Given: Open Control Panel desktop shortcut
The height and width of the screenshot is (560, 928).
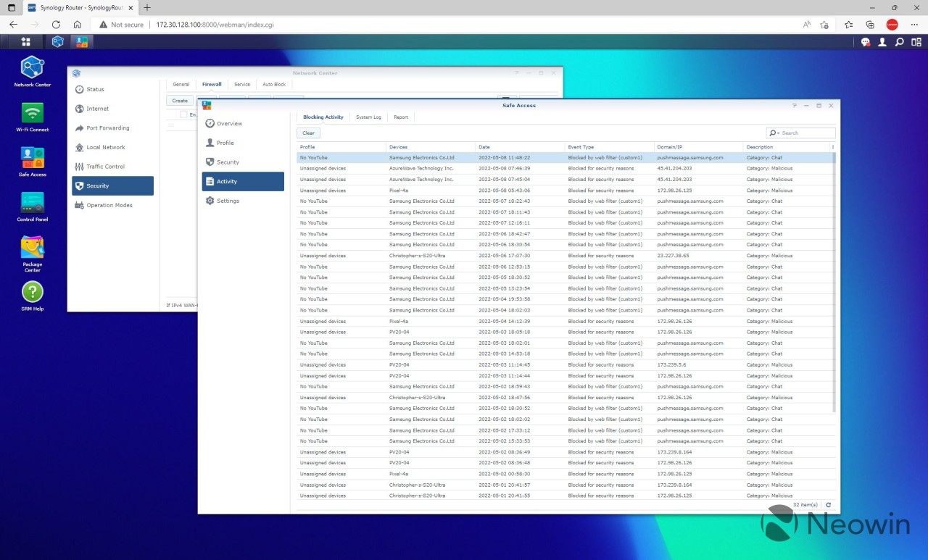Looking at the screenshot, I should [33, 206].
